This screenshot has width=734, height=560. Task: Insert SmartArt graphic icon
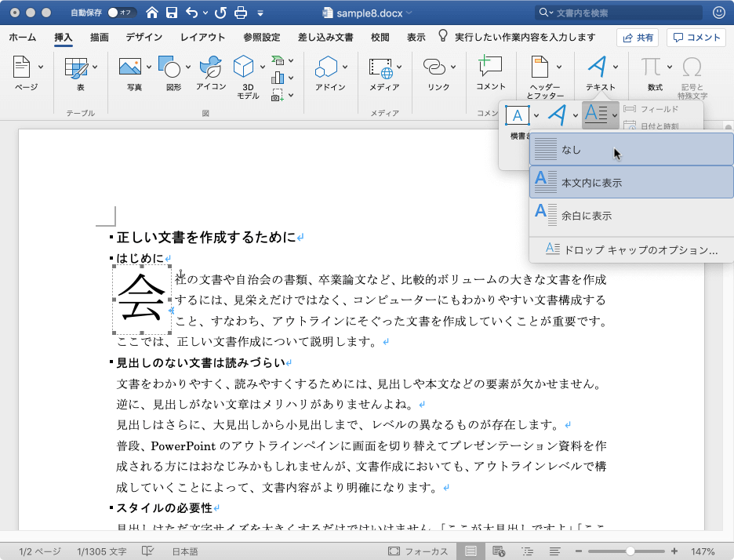pyautogui.click(x=278, y=60)
